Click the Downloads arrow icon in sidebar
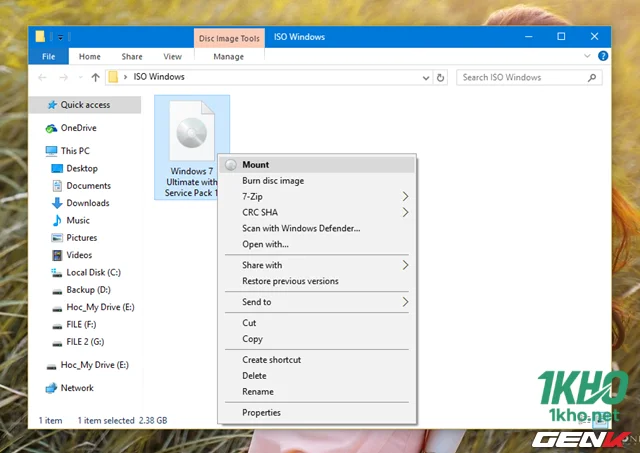The image size is (640, 453). (x=57, y=203)
